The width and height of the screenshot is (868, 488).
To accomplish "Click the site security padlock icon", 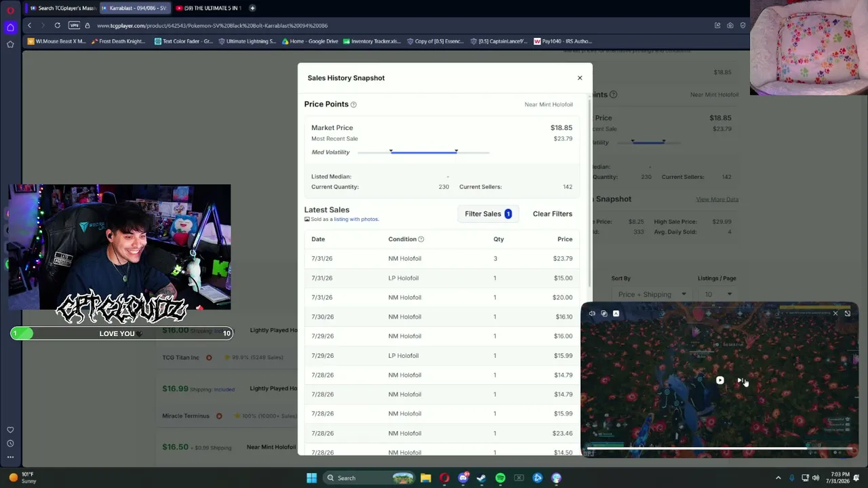I will pyautogui.click(x=87, y=26).
